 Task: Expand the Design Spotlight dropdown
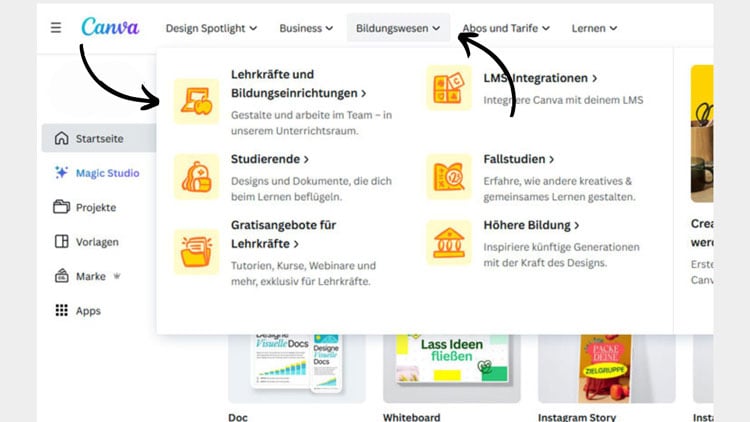(x=211, y=29)
